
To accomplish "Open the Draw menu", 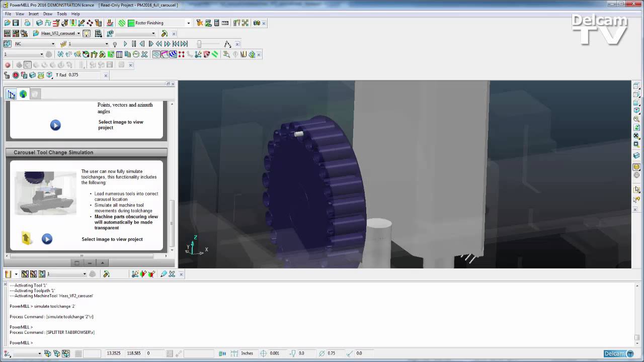I will click(x=48, y=14).
